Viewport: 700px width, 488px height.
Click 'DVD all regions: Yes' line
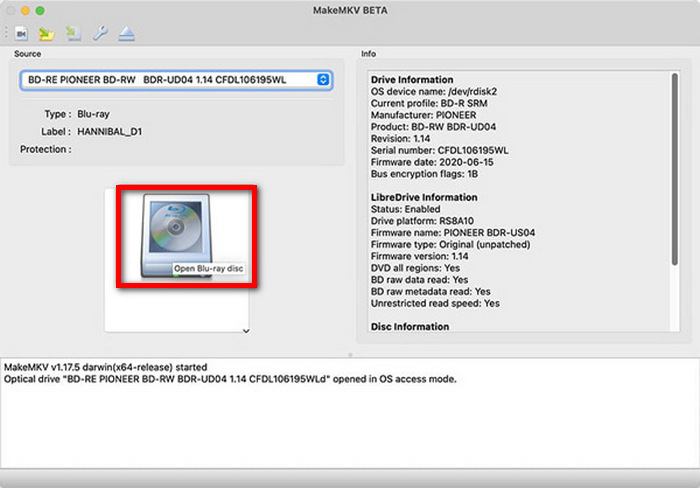coord(415,268)
